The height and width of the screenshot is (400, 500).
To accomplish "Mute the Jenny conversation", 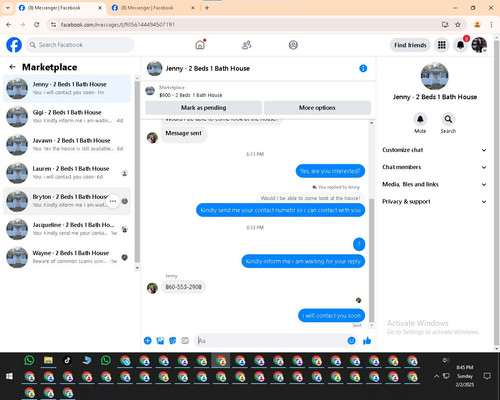I will [x=420, y=119].
